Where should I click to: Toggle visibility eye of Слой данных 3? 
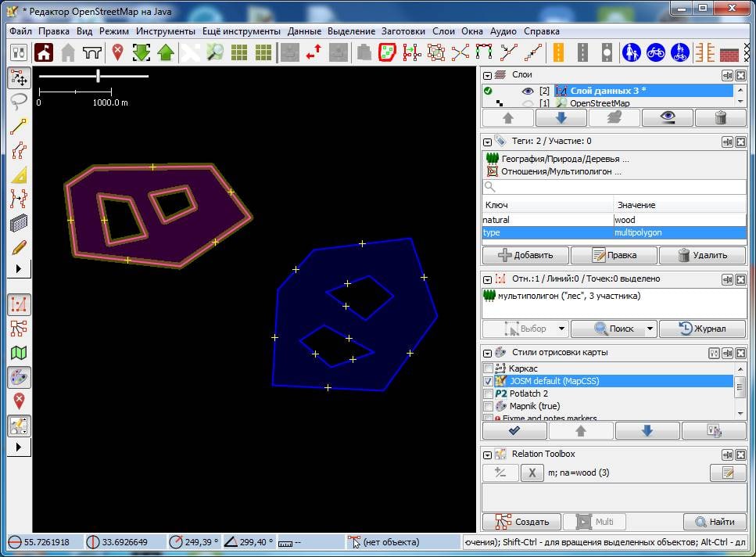coord(528,91)
